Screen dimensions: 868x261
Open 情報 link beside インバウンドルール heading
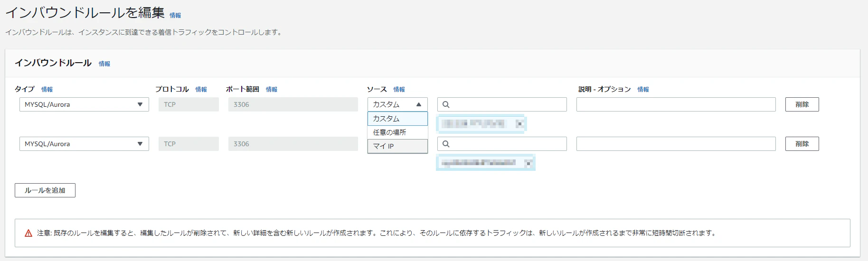point(104,64)
